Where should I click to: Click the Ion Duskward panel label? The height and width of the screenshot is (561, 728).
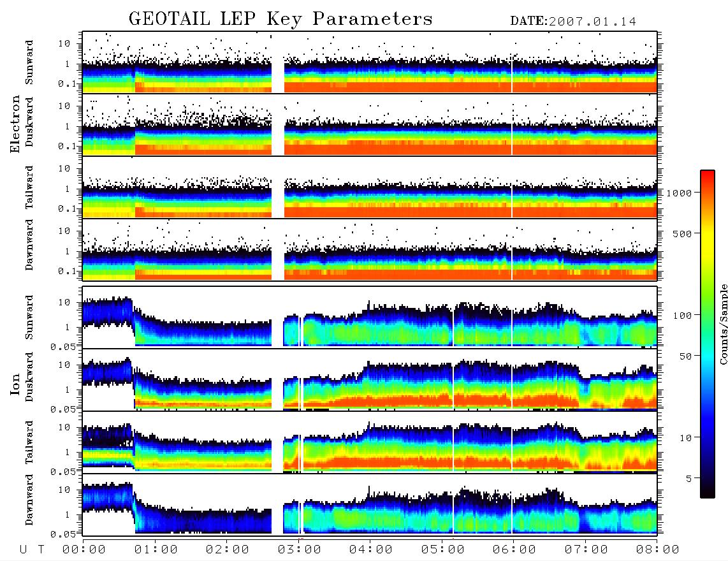pos(29,377)
